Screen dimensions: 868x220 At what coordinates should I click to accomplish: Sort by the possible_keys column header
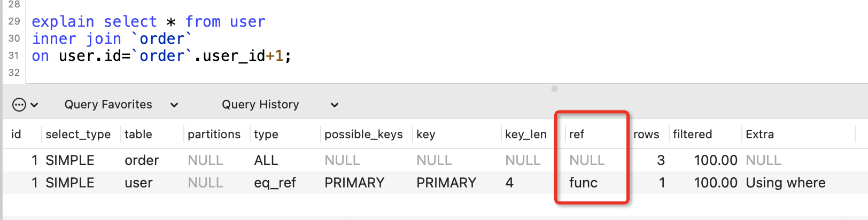pyautogui.click(x=363, y=135)
